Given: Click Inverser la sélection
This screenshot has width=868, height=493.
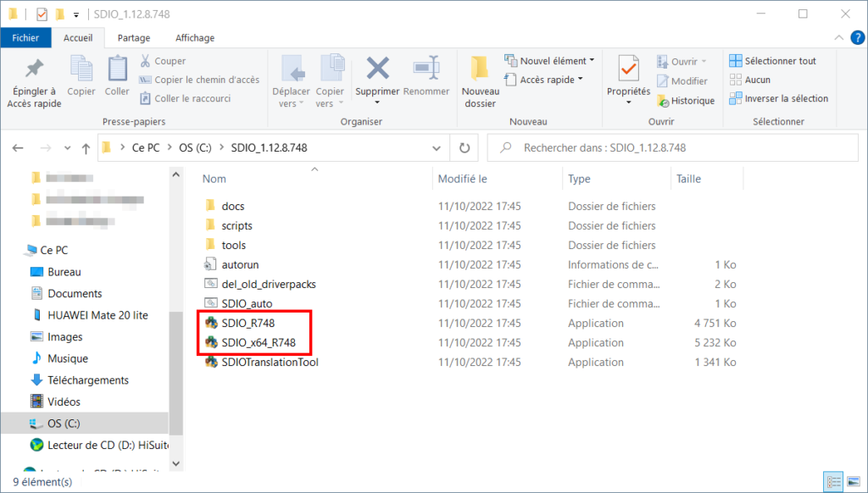Looking at the screenshot, I should tap(779, 98).
